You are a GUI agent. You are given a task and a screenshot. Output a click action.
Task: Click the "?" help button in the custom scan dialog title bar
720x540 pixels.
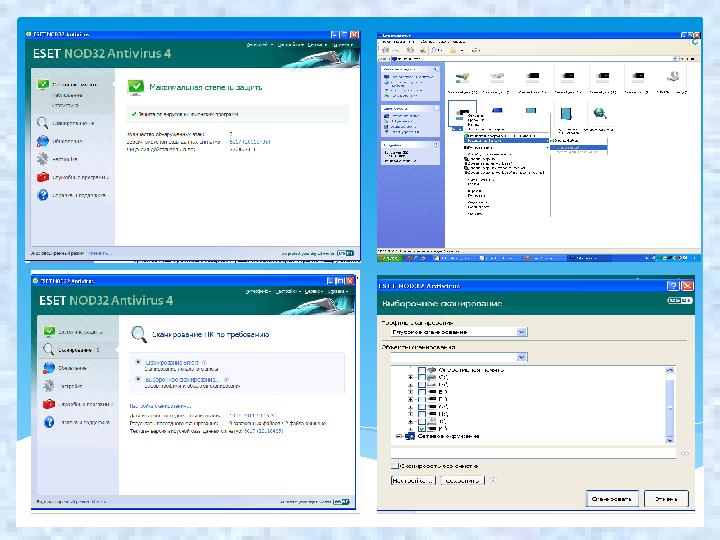click(x=672, y=286)
